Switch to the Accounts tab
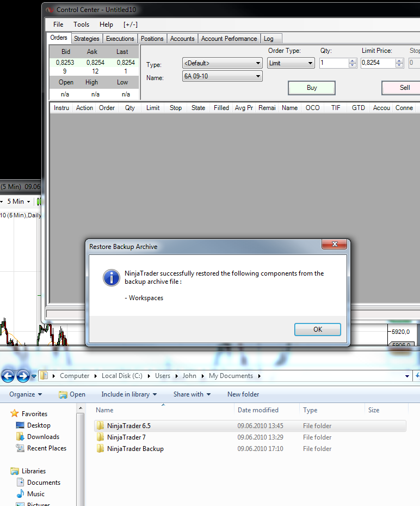 182,39
